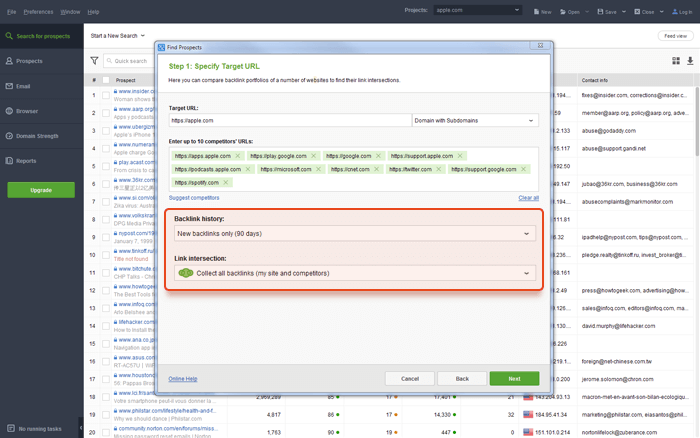
Task: Click the download export icon
Action: tap(690, 61)
